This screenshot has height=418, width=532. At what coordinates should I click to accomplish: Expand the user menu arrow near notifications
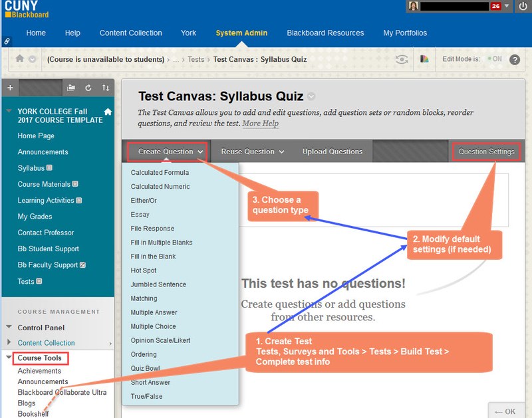[507, 7]
